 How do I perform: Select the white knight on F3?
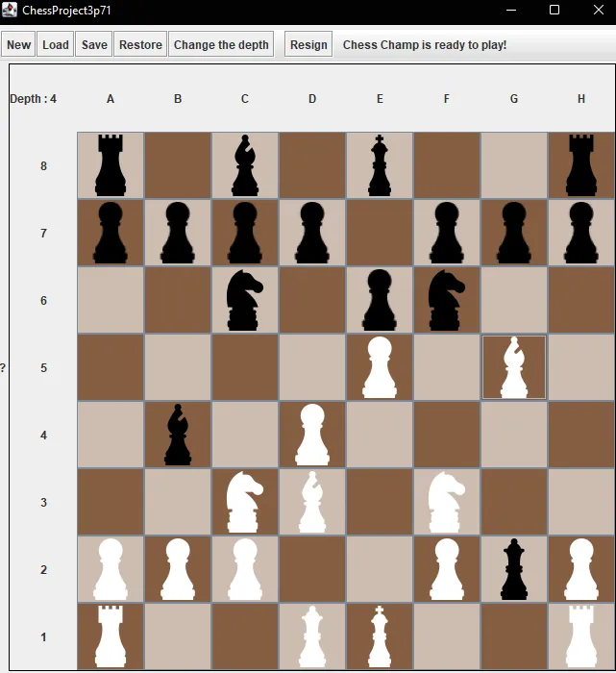(447, 502)
